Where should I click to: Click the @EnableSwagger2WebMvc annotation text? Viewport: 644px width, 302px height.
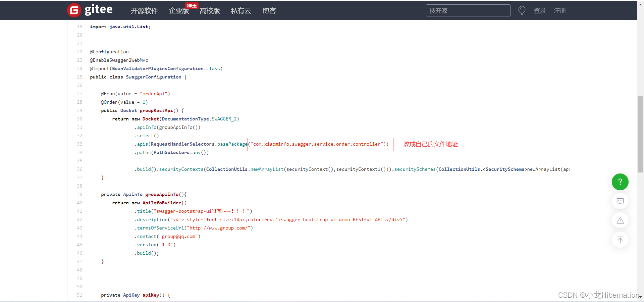tap(119, 60)
